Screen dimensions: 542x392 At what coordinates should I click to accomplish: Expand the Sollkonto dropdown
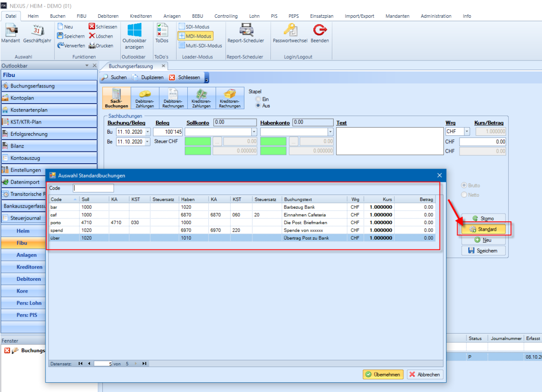tap(254, 132)
